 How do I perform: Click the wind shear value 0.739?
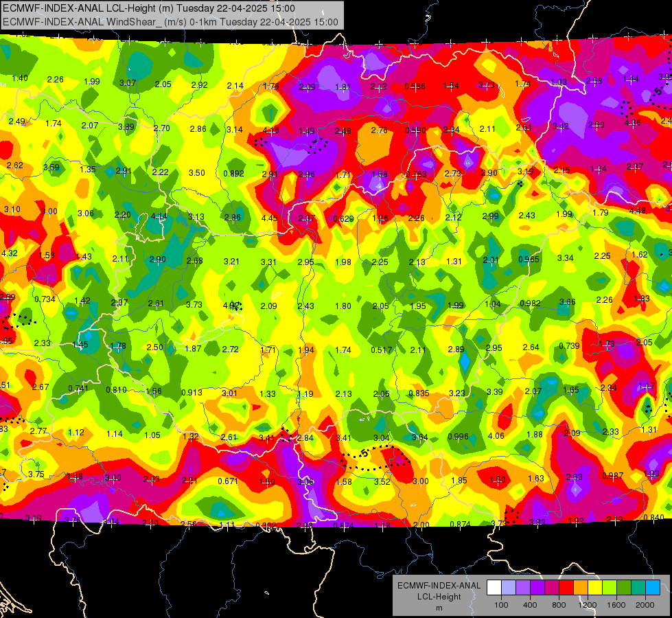(569, 345)
